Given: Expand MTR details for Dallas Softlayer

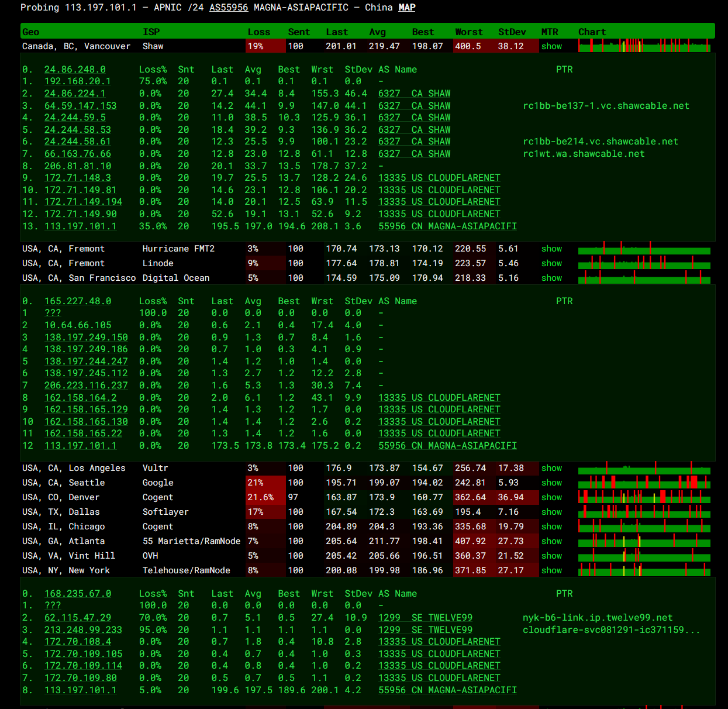Looking at the screenshot, I should point(551,512).
